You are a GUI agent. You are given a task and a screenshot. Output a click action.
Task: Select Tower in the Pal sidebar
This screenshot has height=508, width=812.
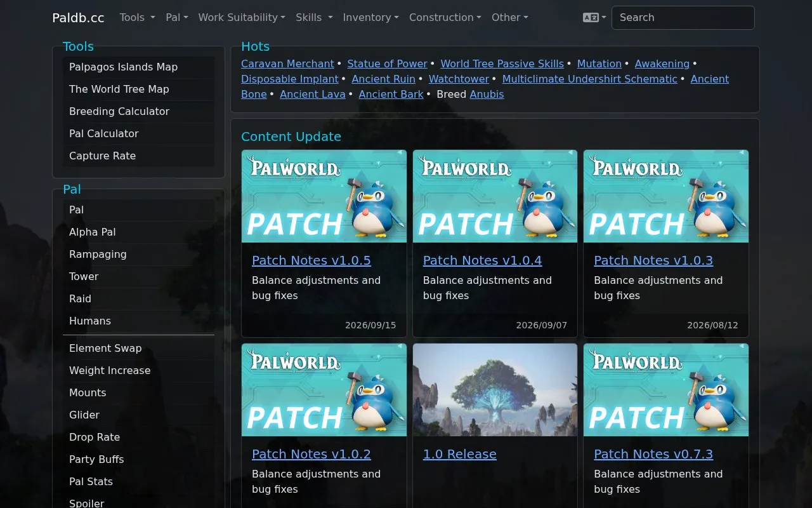coord(138,277)
